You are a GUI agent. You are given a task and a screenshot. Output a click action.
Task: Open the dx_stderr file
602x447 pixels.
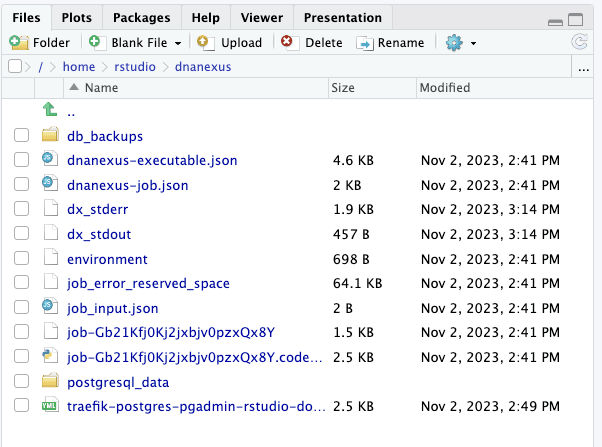click(98, 210)
